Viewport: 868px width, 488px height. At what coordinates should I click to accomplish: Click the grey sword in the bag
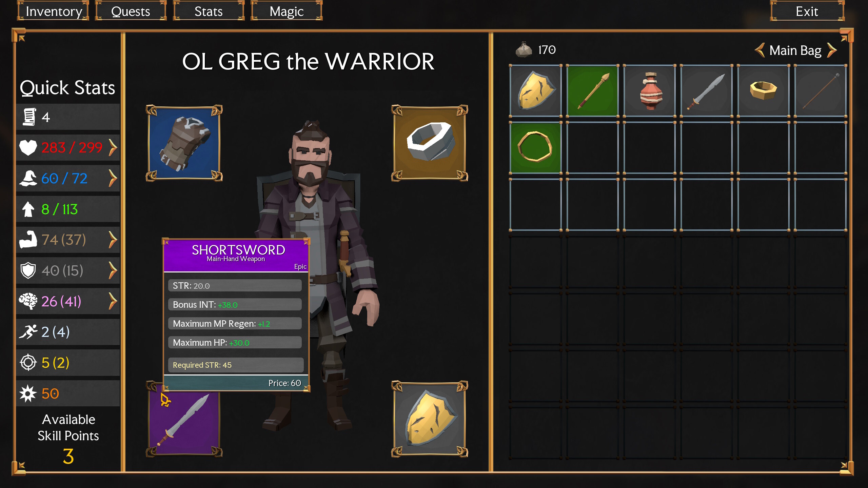tap(707, 91)
